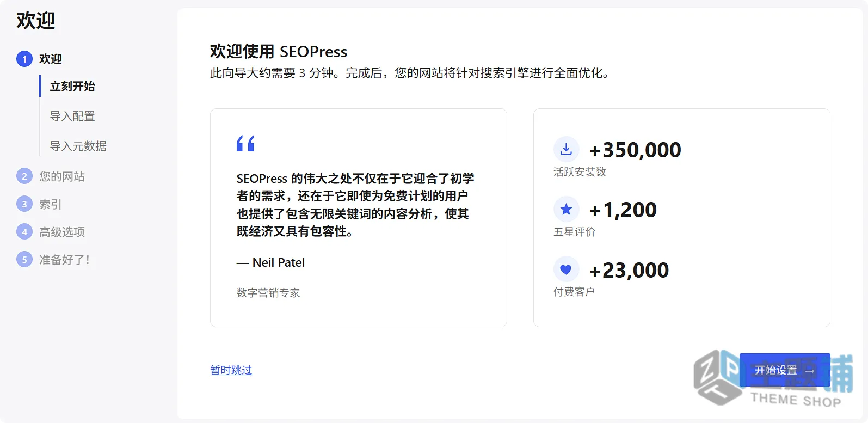Click the +23,000 figure

point(629,270)
